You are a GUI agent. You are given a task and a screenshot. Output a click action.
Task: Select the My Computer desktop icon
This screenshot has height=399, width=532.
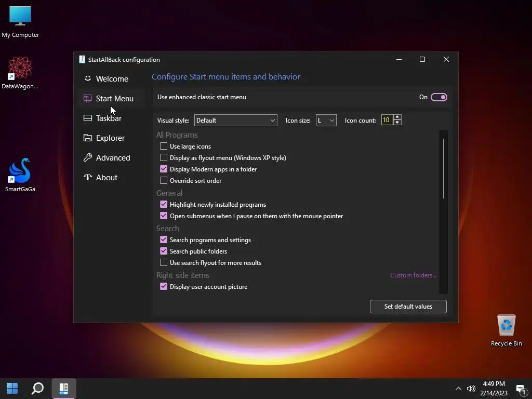tap(20, 22)
